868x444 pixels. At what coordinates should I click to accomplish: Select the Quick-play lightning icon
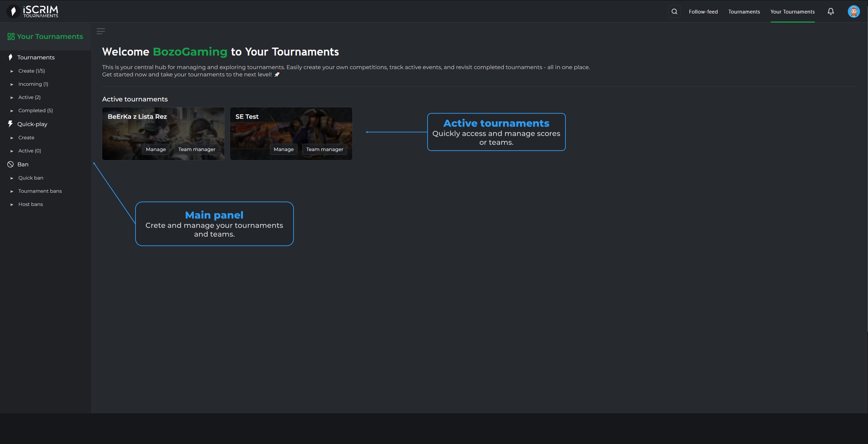(x=10, y=124)
